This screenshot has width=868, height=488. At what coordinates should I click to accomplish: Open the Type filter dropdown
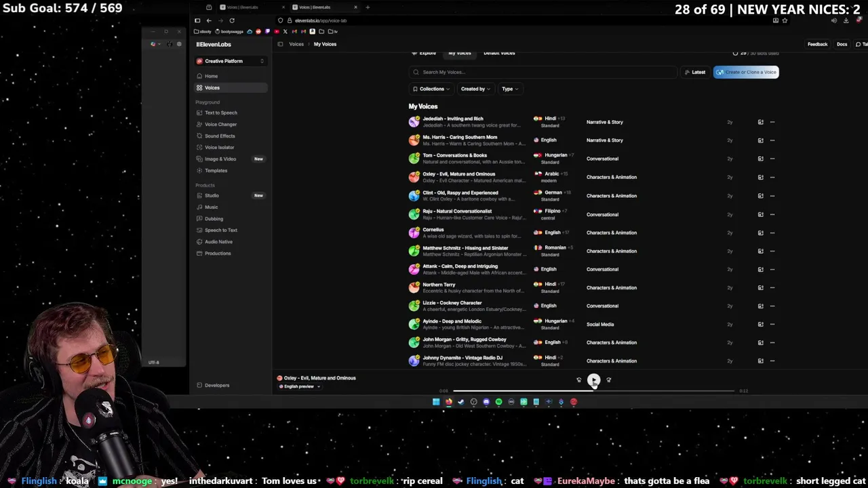[509, 89]
